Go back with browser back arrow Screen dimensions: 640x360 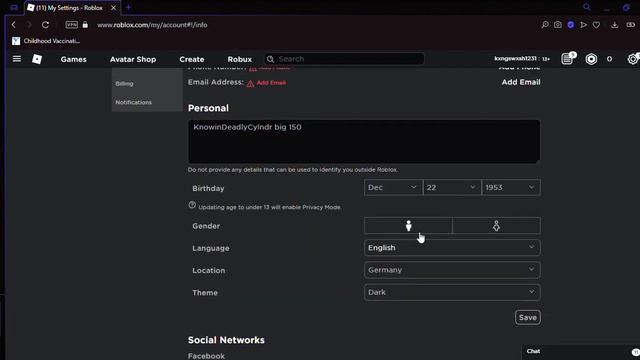pos(13,25)
